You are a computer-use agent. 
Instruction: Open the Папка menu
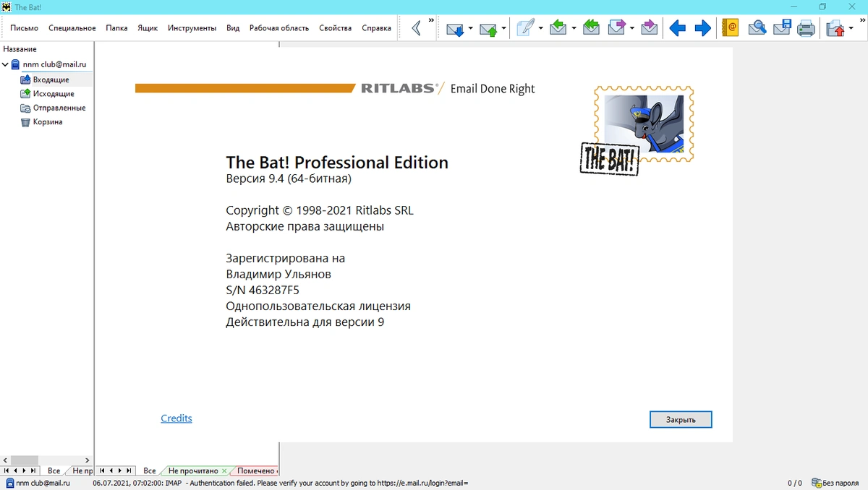point(116,28)
